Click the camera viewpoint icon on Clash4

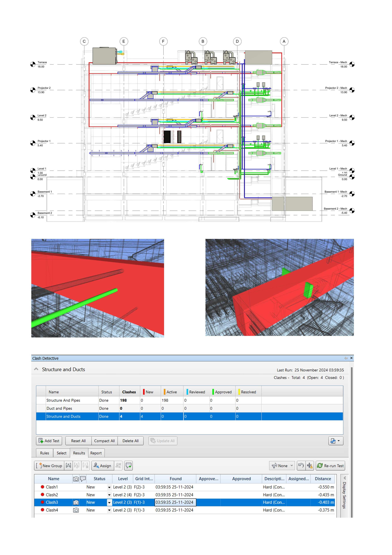[x=76, y=510]
